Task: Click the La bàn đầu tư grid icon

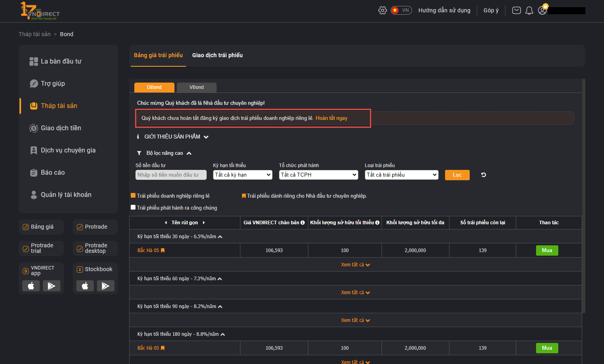Action: (34, 62)
